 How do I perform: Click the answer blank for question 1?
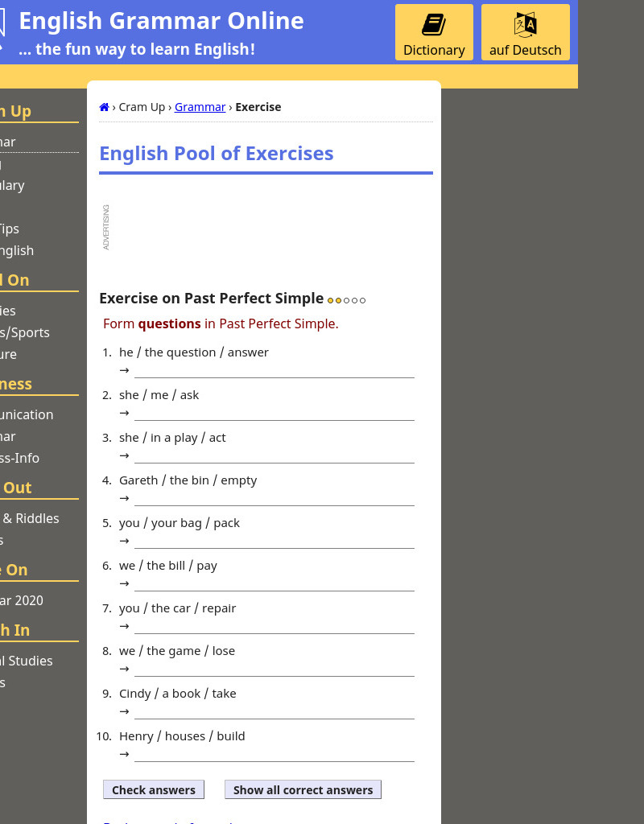[274, 372]
